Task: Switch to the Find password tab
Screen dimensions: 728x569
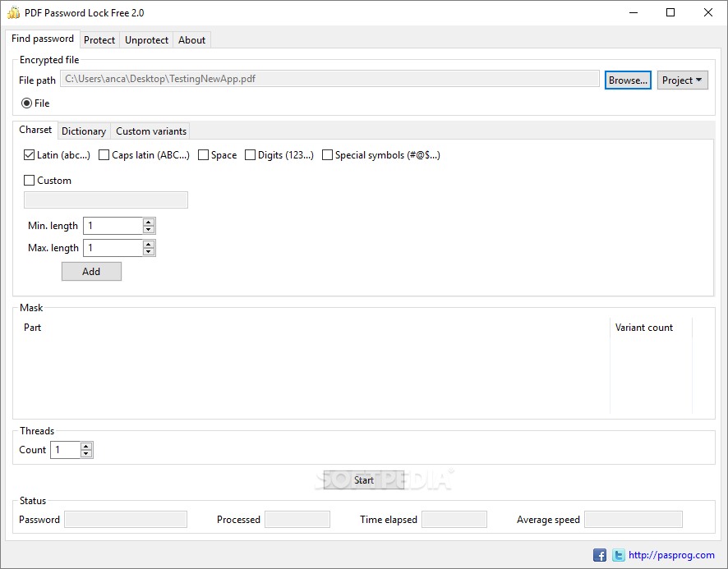Action: tap(43, 39)
